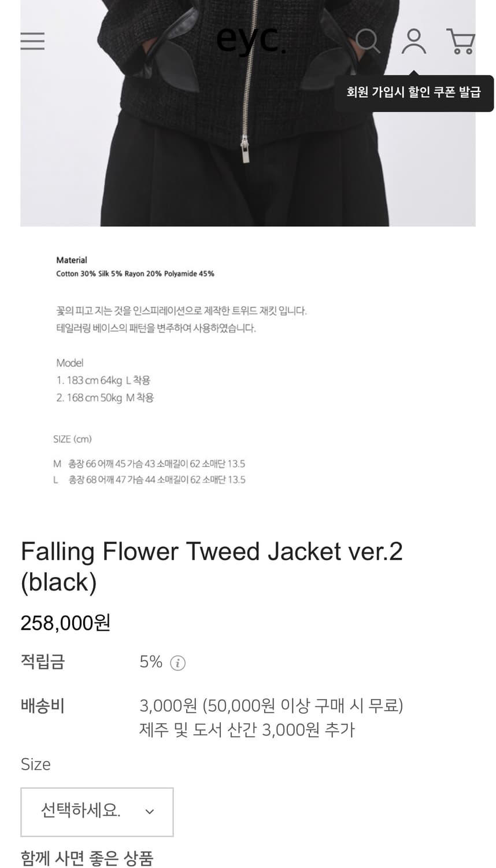Viewport: 496px width, 868px height.
Task: Click the eyc. logo to go home
Action: (x=251, y=41)
